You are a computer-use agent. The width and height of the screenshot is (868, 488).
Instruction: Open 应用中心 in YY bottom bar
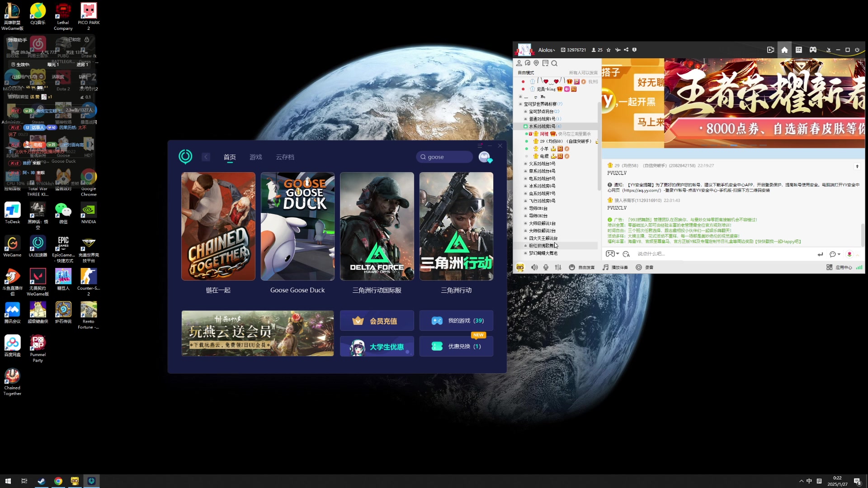[x=839, y=267]
